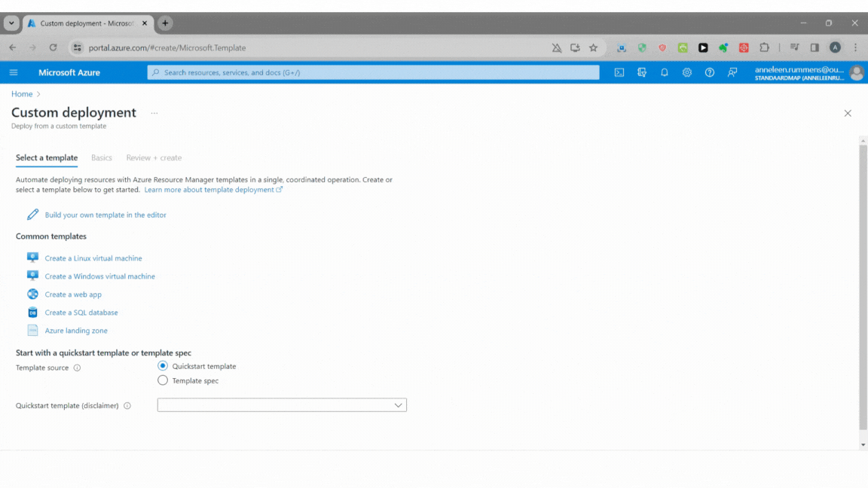Open the Chrome three-dot menu

(x=855, y=47)
